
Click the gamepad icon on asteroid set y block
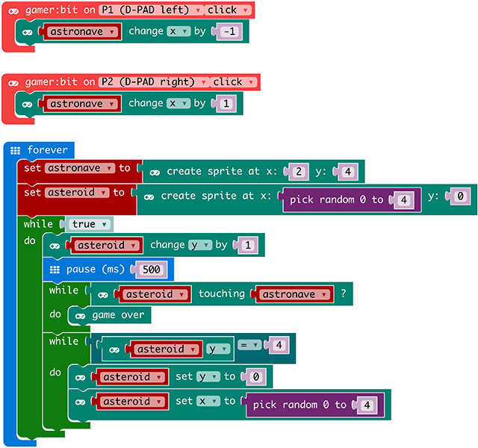(x=80, y=377)
